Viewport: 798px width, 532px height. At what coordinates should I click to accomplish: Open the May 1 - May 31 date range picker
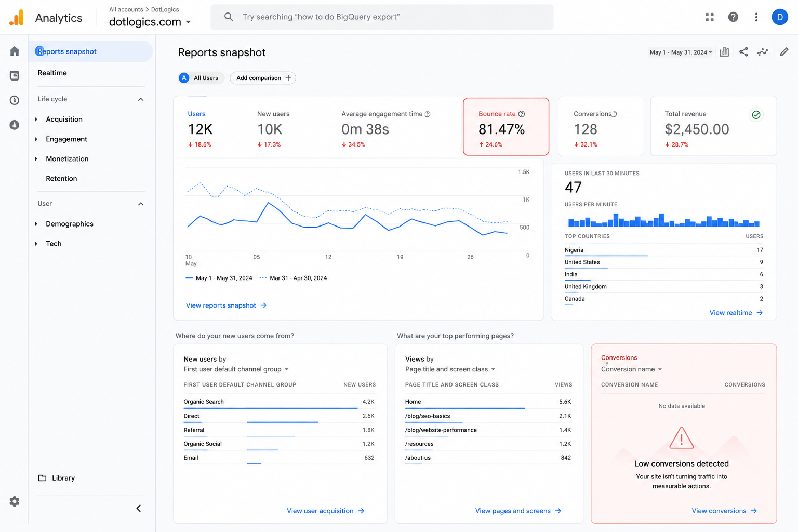point(681,52)
